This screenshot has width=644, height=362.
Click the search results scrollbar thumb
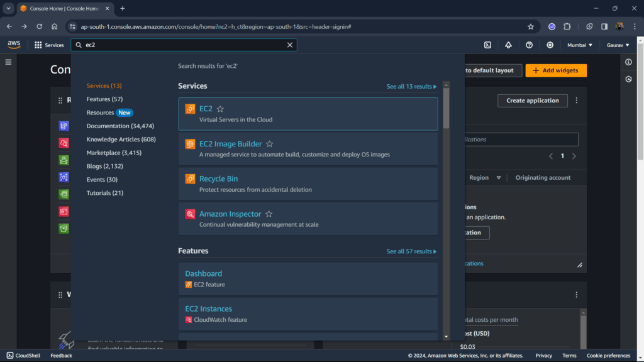(446, 108)
